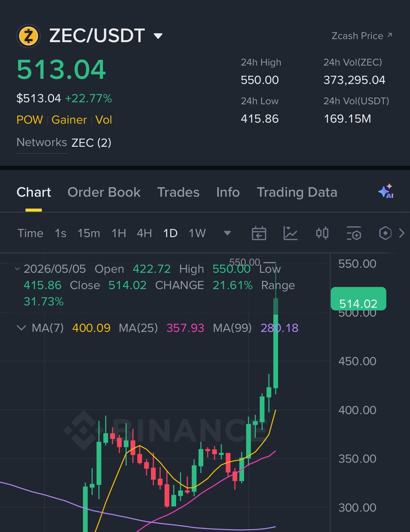The height and width of the screenshot is (532, 410).
Task: Tap the Zcash coin logo icon
Action: tap(28, 36)
